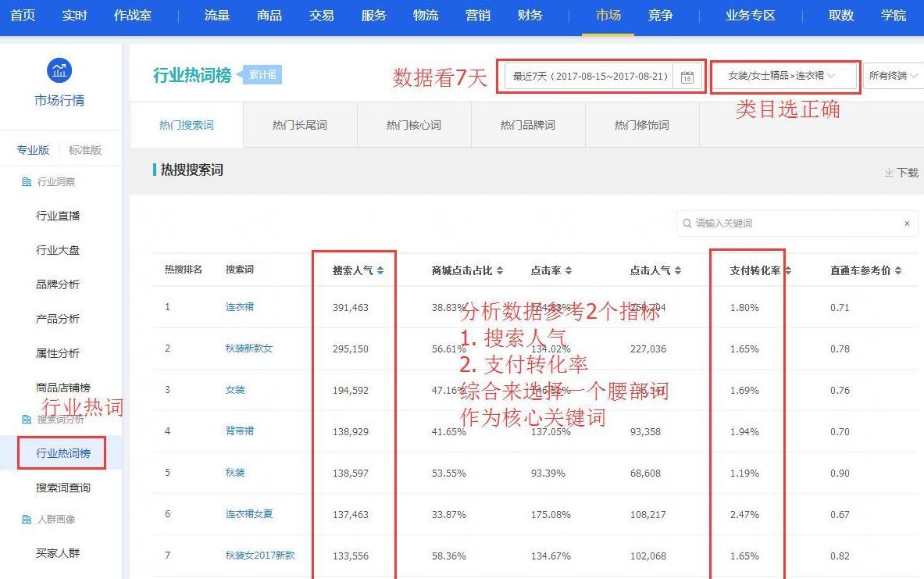Open the 竞争 menu in the top navigation
The width and height of the screenshot is (924, 579).
click(x=660, y=15)
